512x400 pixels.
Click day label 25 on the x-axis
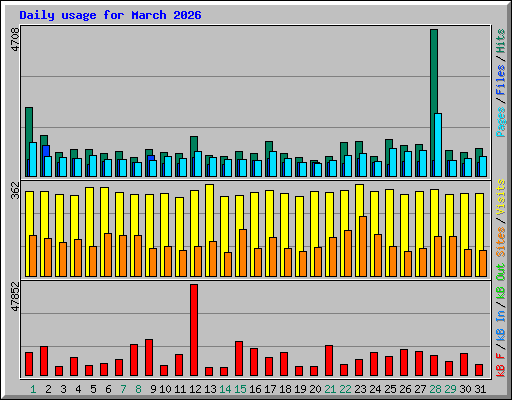pyautogui.click(x=390, y=389)
